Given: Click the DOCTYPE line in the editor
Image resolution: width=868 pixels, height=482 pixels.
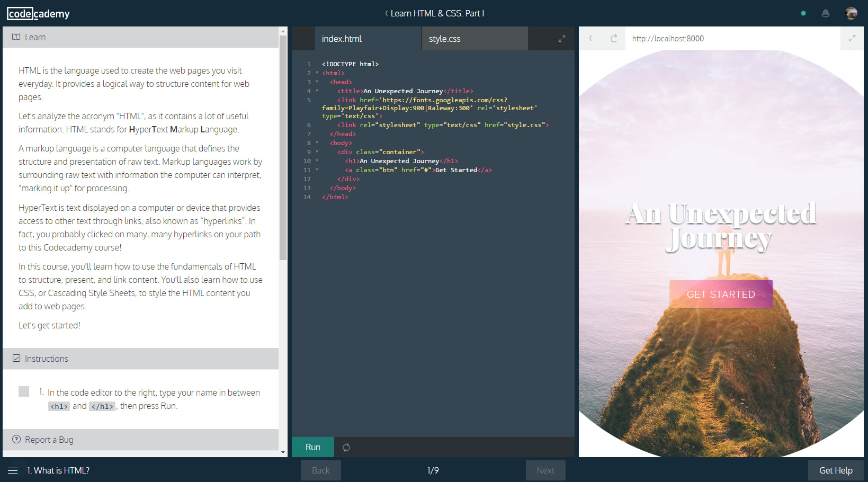Looking at the screenshot, I should pos(350,64).
